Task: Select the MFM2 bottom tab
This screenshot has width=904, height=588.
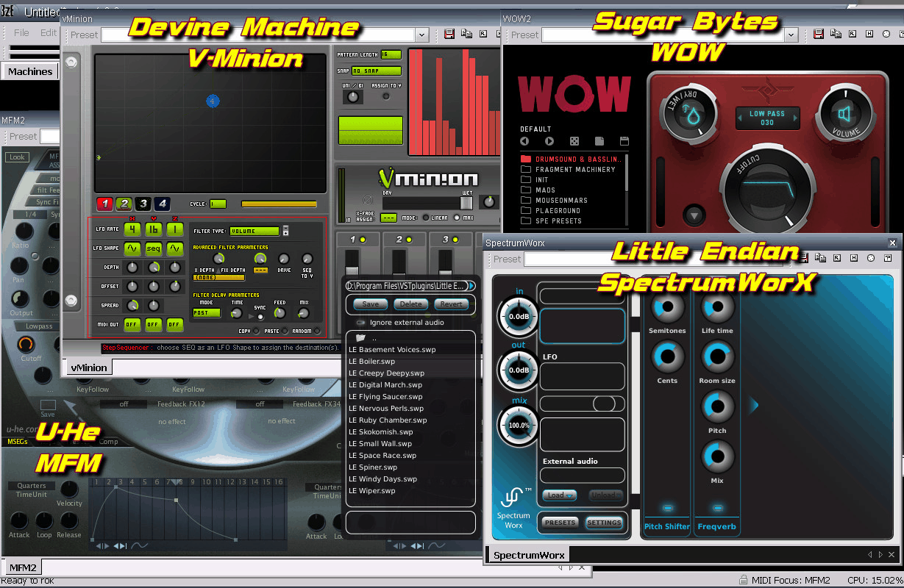Action: pyautogui.click(x=23, y=567)
